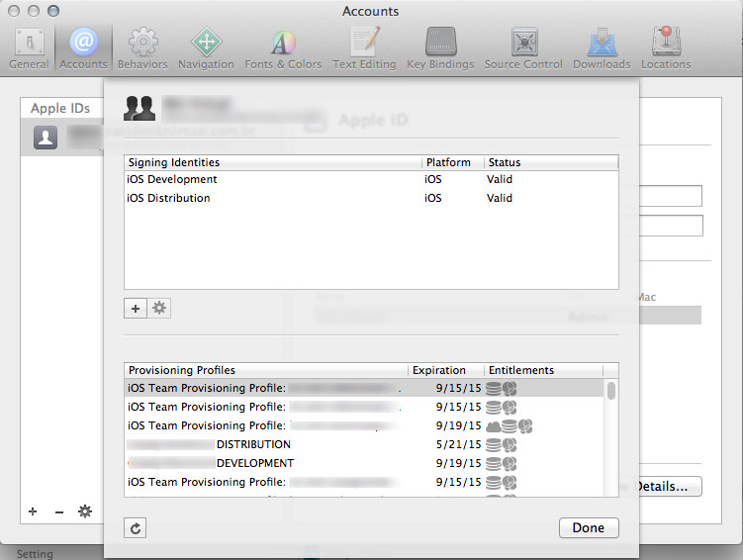Image resolution: width=743 pixels, height=560 pixels.
Task: Click entitlement icons in the DEVELOPMENT row
Action: point(502,463)
